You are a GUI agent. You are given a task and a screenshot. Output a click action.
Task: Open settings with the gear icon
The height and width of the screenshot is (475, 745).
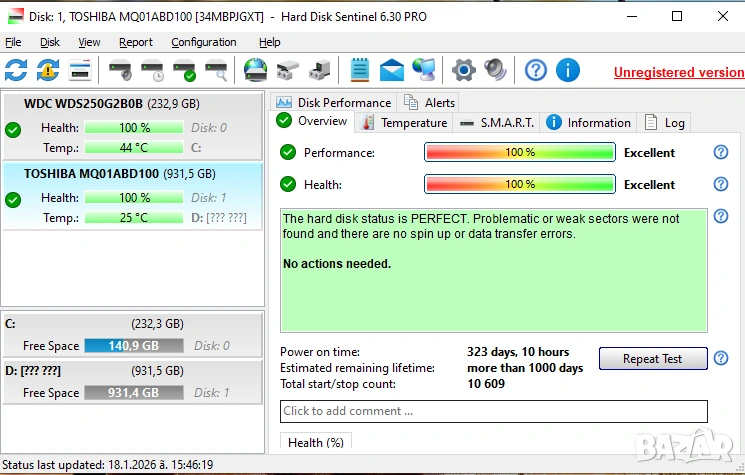click(463, 70)
